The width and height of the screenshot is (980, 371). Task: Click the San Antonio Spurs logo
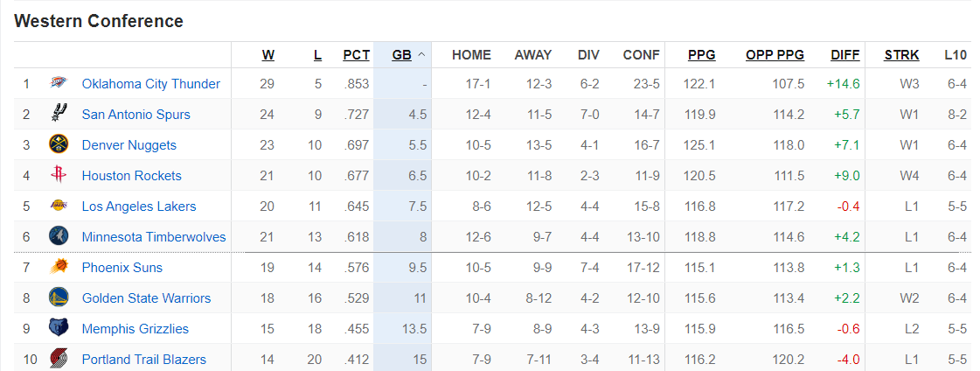click(59, 114)
